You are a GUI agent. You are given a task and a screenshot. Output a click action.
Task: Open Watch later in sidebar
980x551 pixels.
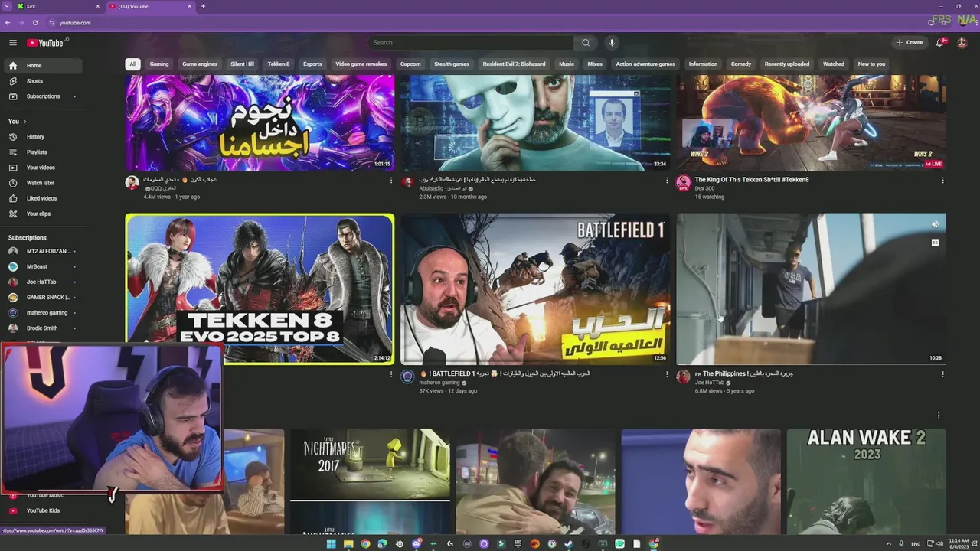pos(42,183)
